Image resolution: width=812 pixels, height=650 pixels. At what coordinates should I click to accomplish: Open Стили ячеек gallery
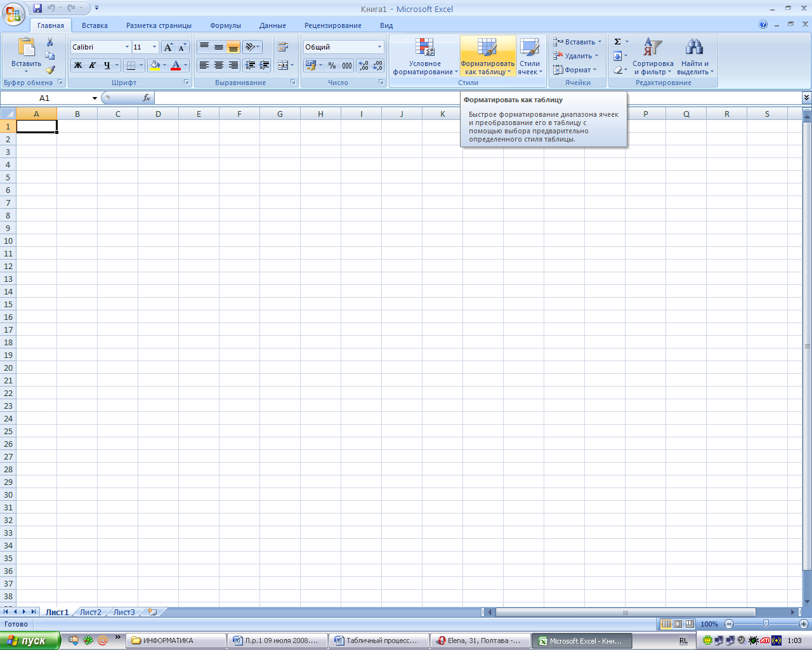[x=530, y=56]
